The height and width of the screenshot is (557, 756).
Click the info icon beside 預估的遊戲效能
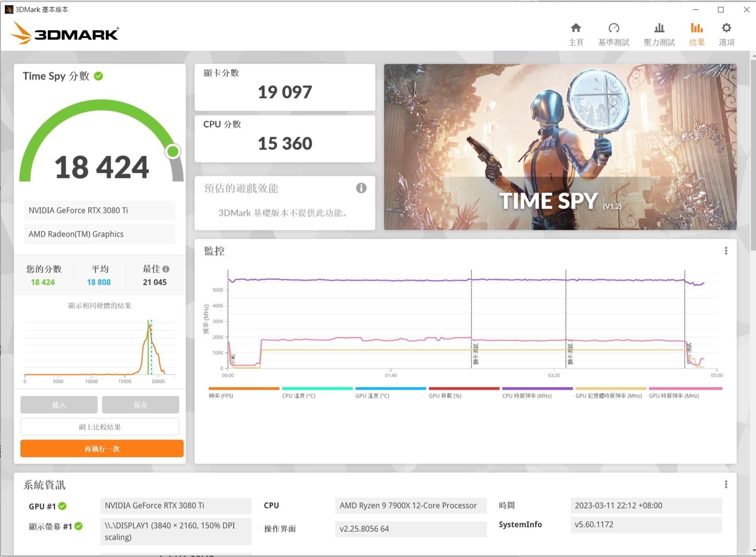361,189
